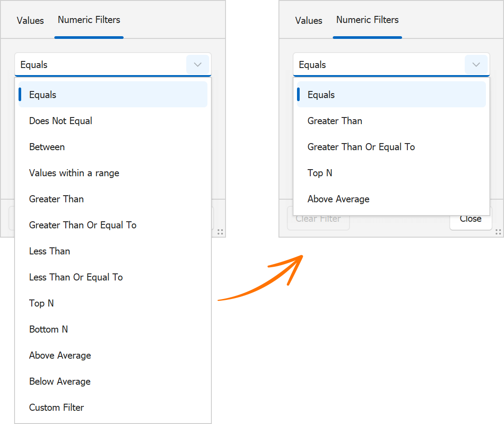504x424 pixels.
Task: Pick Above Average in left list
Action: coord(113,355)
